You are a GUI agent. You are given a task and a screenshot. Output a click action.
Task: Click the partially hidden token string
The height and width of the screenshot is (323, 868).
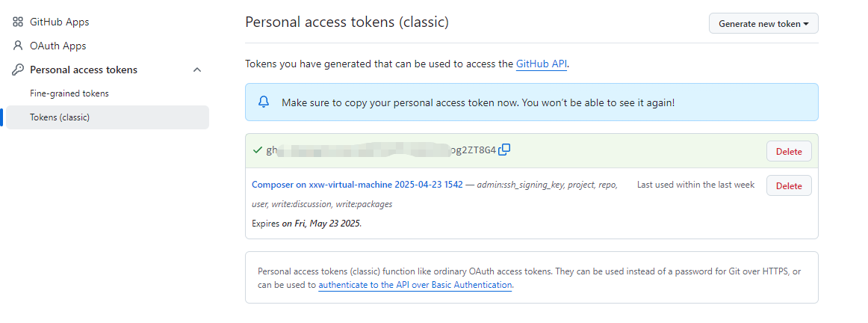click(x=381, y=150)
